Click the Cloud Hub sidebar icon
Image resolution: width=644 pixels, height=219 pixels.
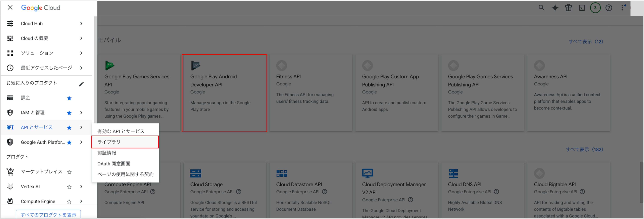tap(10, 24)
